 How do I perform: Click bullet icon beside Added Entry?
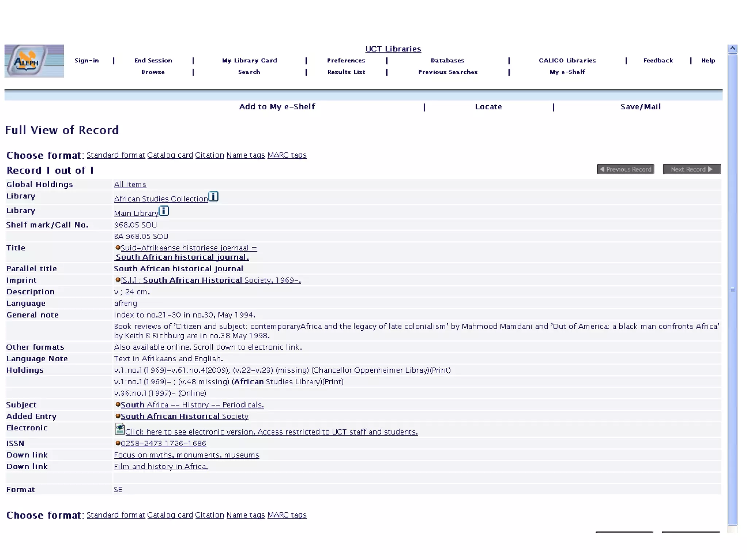point(118,416)
